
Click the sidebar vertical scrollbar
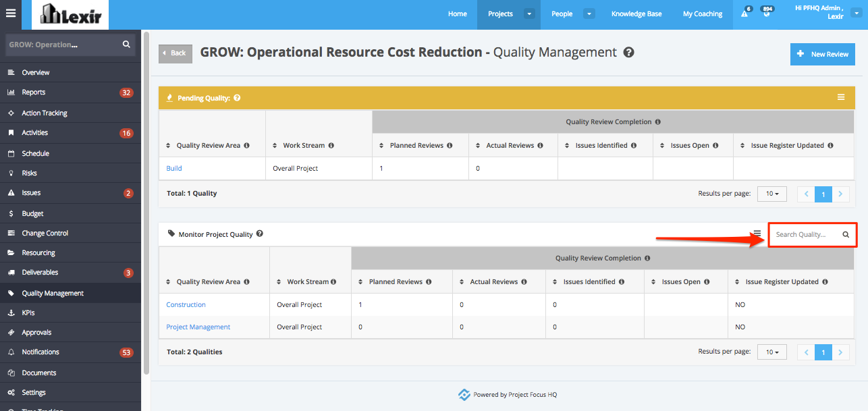(146, 201)
